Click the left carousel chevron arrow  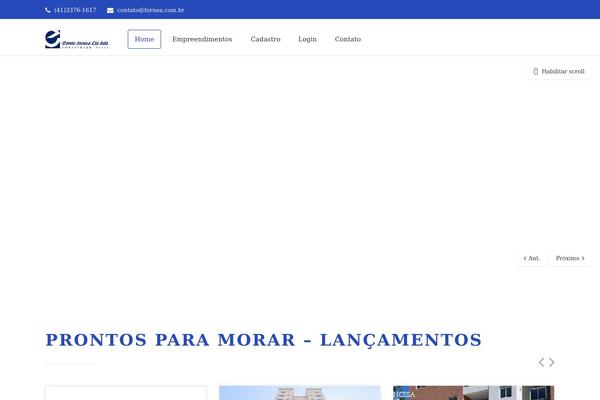[541, 362]
